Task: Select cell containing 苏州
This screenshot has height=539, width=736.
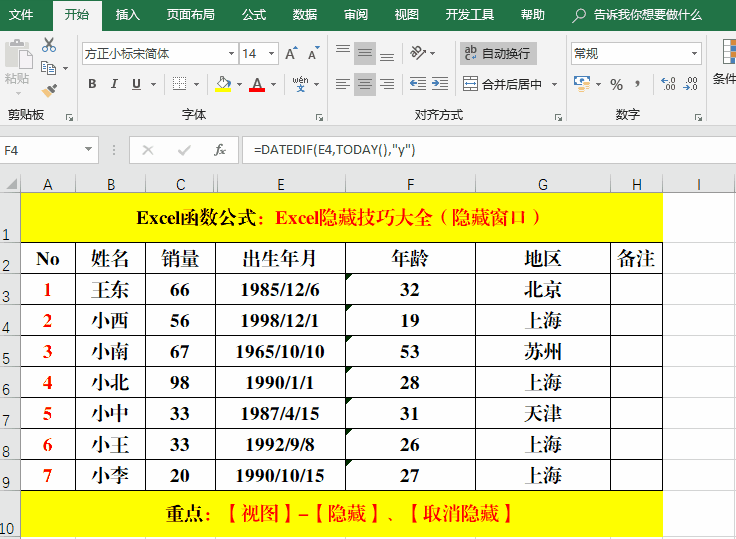Action: [x=543, y=351]
